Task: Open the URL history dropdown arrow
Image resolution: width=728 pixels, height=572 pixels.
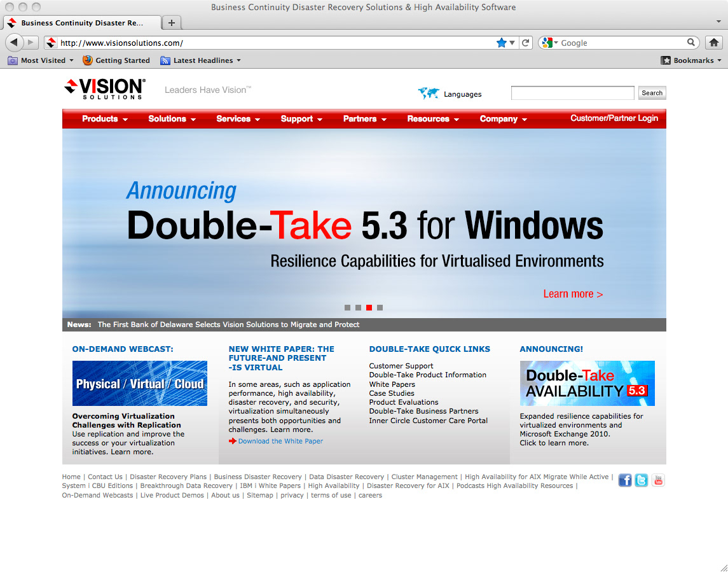Action: (512, 43)
